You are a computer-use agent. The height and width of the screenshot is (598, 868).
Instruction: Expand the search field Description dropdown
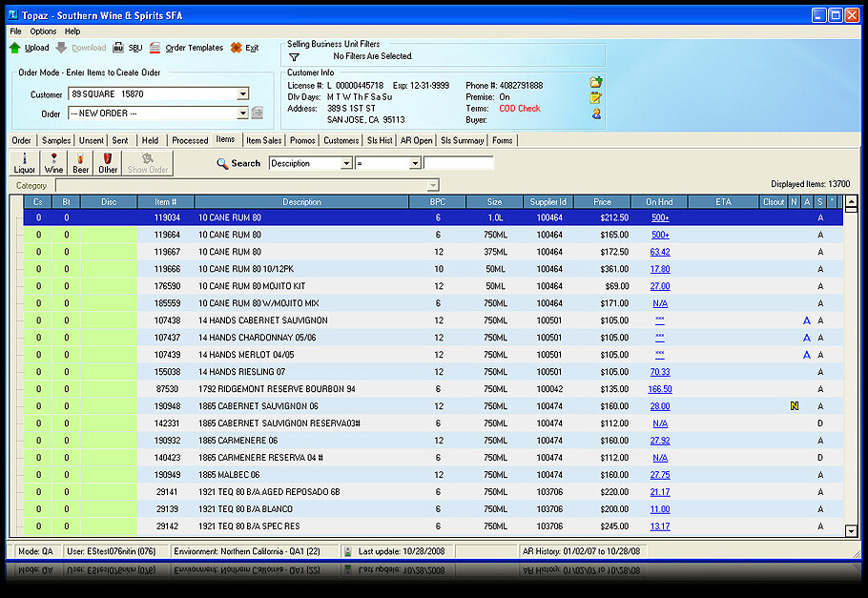pyautogui.click(x=346, y=163)
